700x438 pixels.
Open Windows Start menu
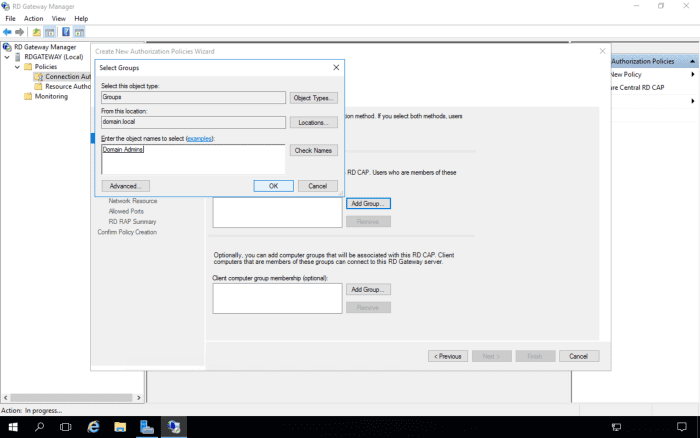[x=13, y=427]
